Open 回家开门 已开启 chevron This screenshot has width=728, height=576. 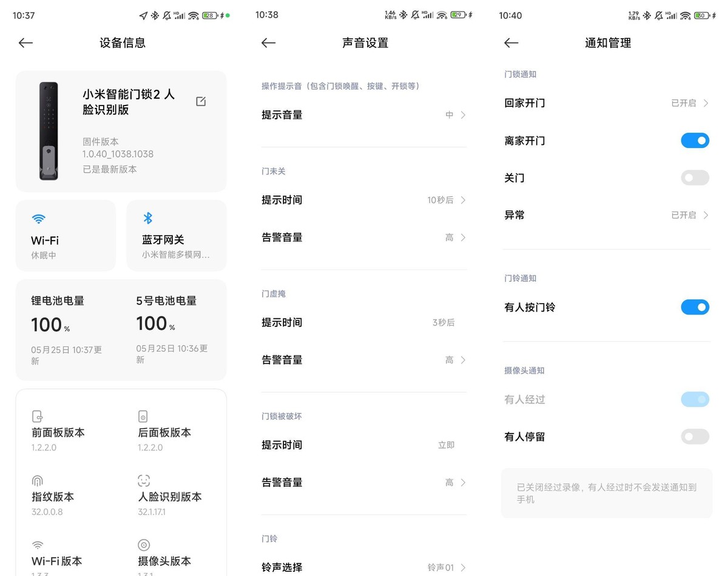[x=706, y=103]
